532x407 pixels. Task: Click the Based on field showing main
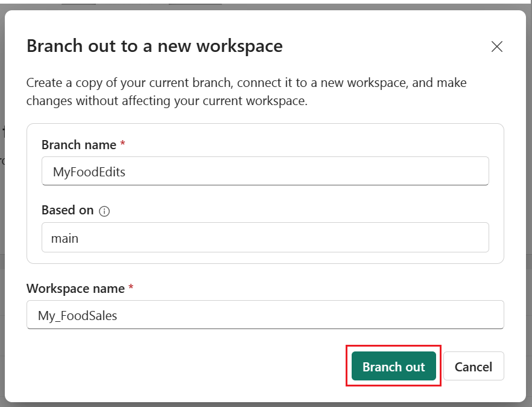coord(264,237)
